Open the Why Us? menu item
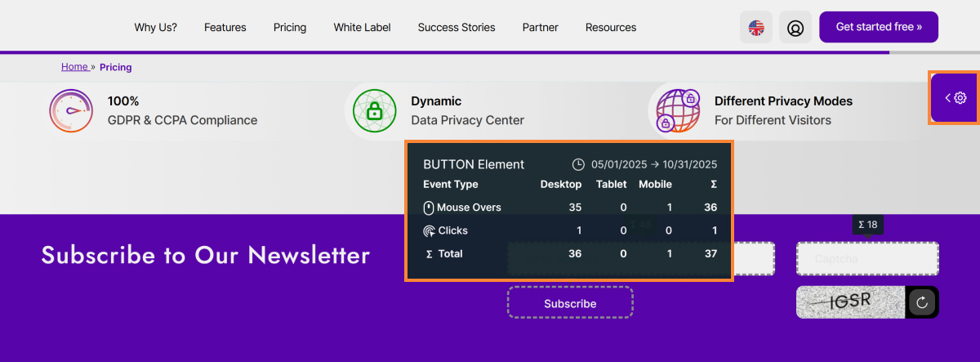 156,27
